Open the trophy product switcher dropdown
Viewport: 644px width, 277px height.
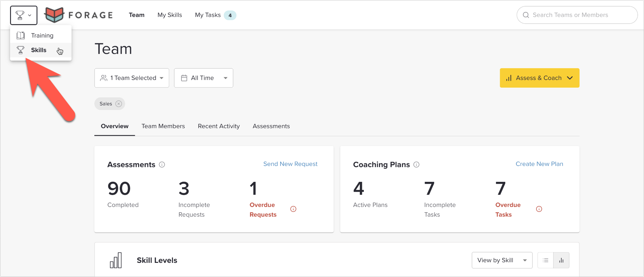pos(24,15)
